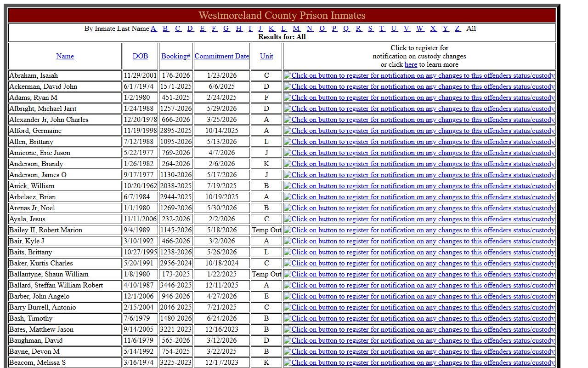Filter by last name letter G

[x=226, y=29]
